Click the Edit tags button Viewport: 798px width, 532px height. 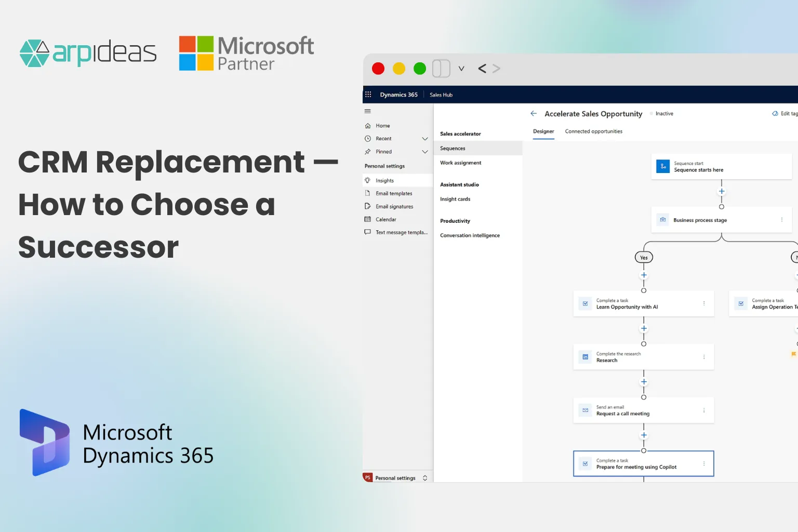tap(785, 113)
